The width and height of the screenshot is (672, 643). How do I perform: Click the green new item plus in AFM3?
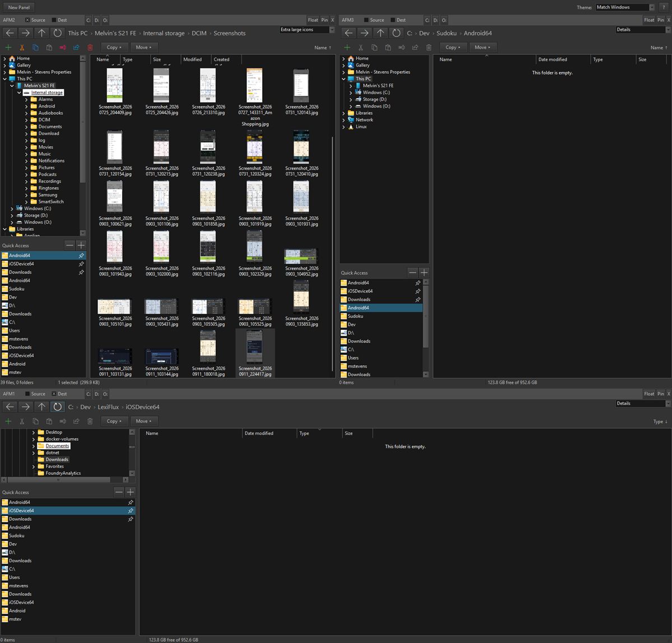click(x=347, y=48)
